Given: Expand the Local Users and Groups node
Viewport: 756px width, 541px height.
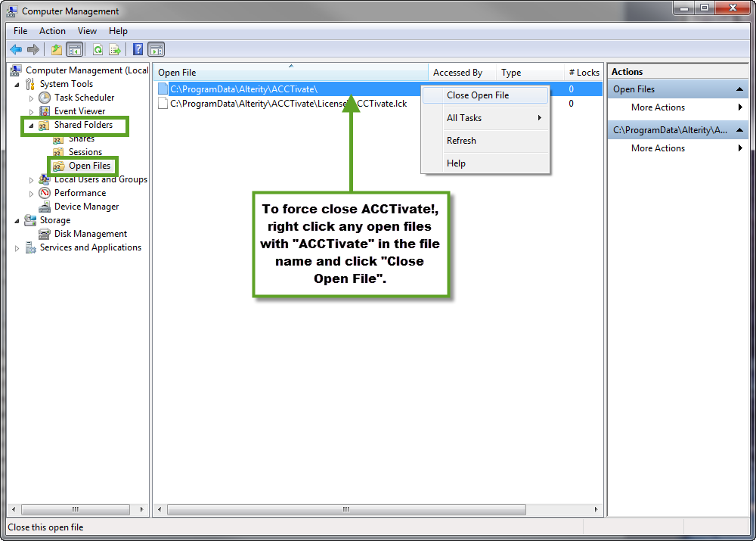Looking at the screenshot, I should [x=31, y=180].
